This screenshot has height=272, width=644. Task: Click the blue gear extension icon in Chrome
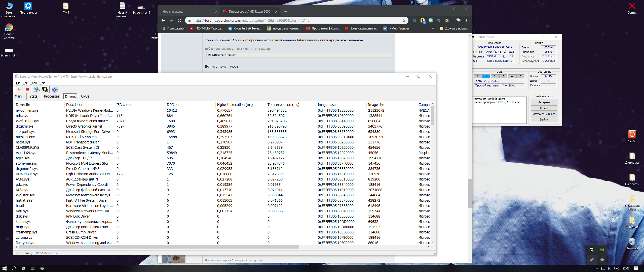point(414,20)
